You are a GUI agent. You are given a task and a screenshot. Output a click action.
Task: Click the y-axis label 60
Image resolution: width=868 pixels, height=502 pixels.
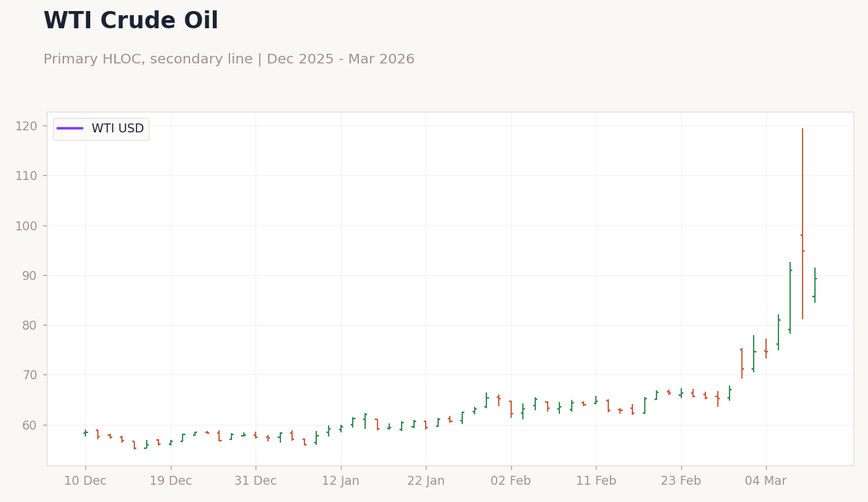[30, 425]
